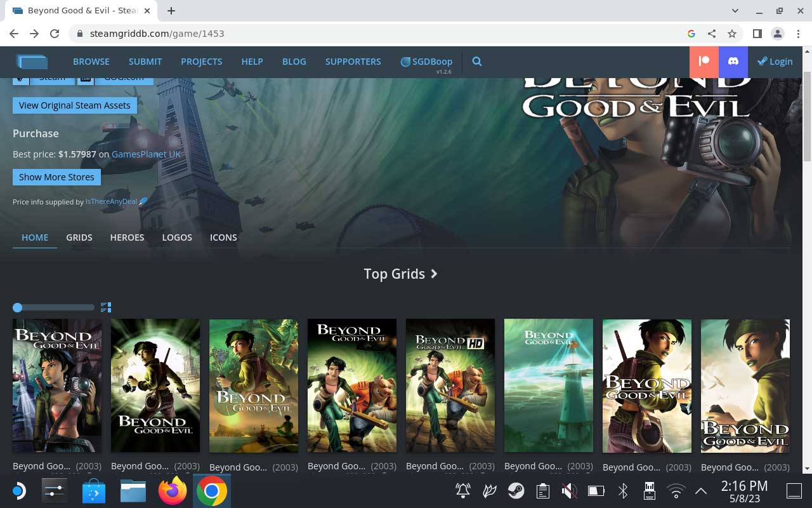812x508 pixels.
Task: Open the SUPPORTERS nav item
Action: [x=353, y=62]
